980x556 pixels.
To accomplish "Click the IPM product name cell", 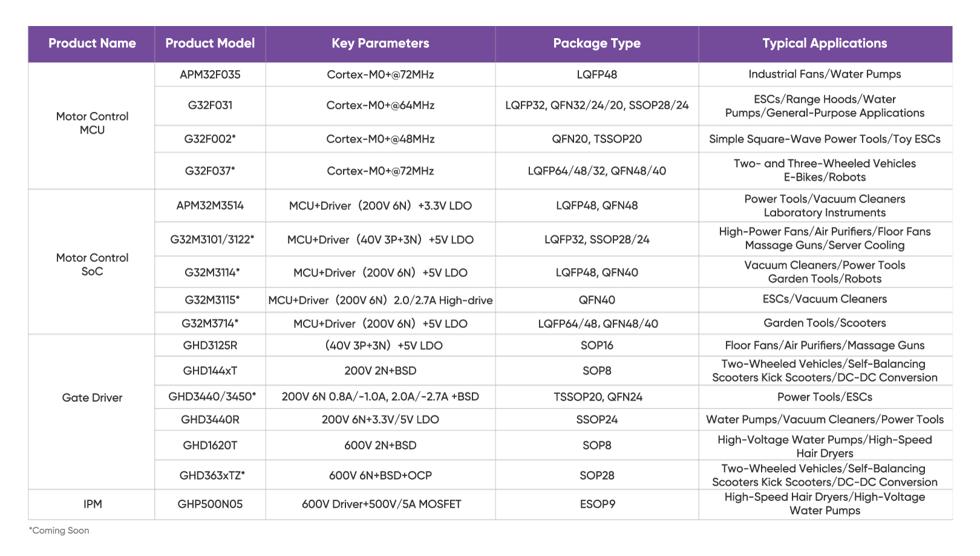I will 92,504.
